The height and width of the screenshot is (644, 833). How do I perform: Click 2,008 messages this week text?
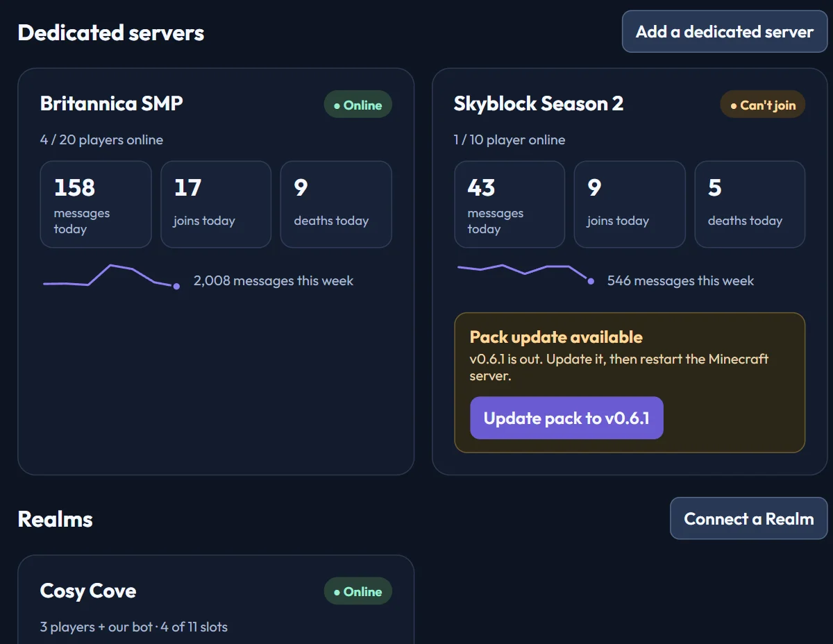click(x=274, y=280)
